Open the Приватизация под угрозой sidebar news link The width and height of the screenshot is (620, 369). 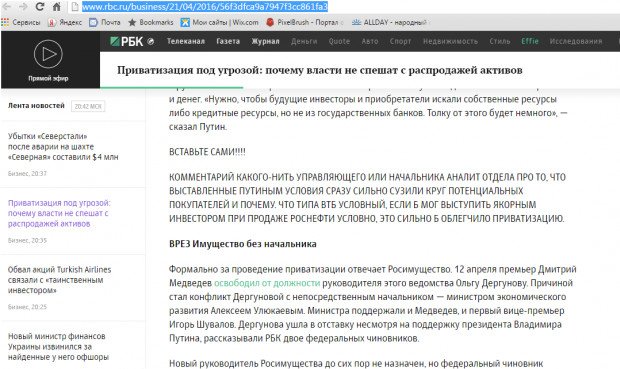tap(59, 213)
